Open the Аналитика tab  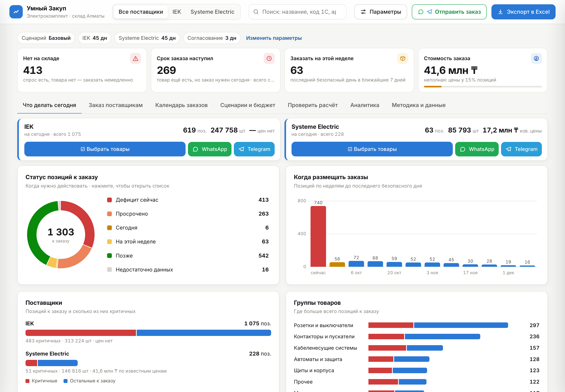(365, 105)
